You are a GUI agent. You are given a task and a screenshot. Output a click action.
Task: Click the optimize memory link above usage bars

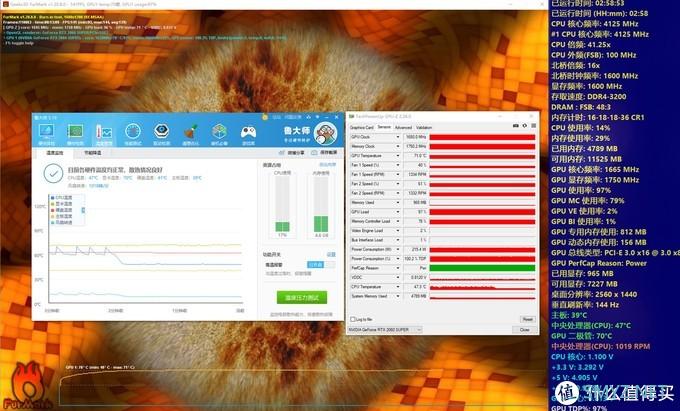(x=327, y=165)
